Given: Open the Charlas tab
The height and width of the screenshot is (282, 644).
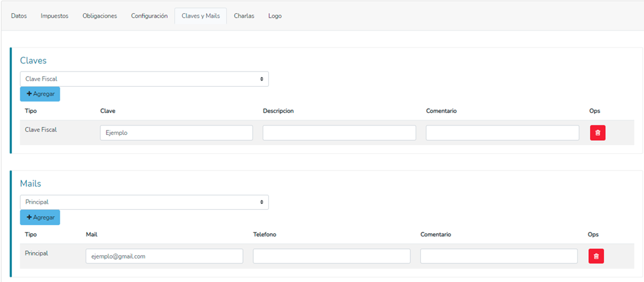Looking at the screenshot, I should 244,16.
